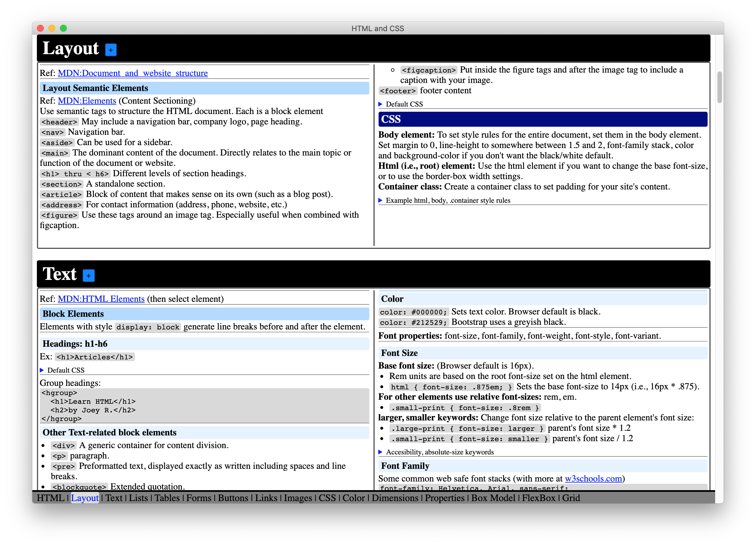Click the Color heading in Text section

coord(543,299)
